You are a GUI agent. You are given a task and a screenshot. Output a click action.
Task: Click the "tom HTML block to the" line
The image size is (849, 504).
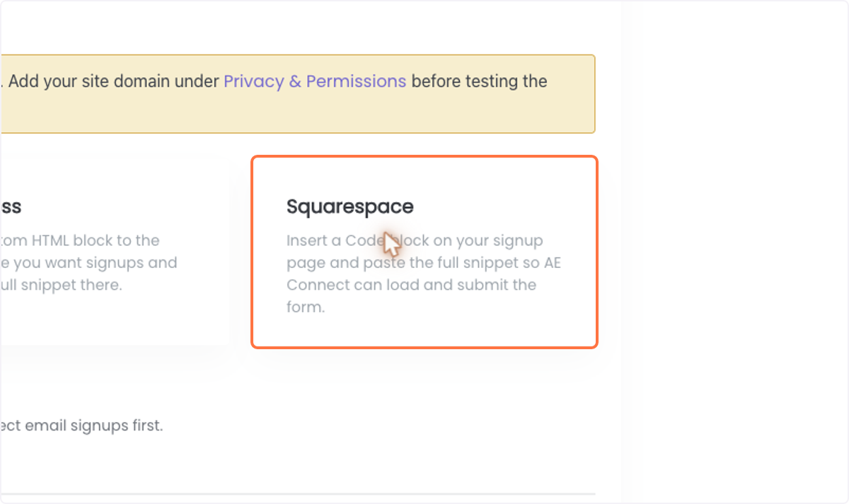[x=80, y=240]
